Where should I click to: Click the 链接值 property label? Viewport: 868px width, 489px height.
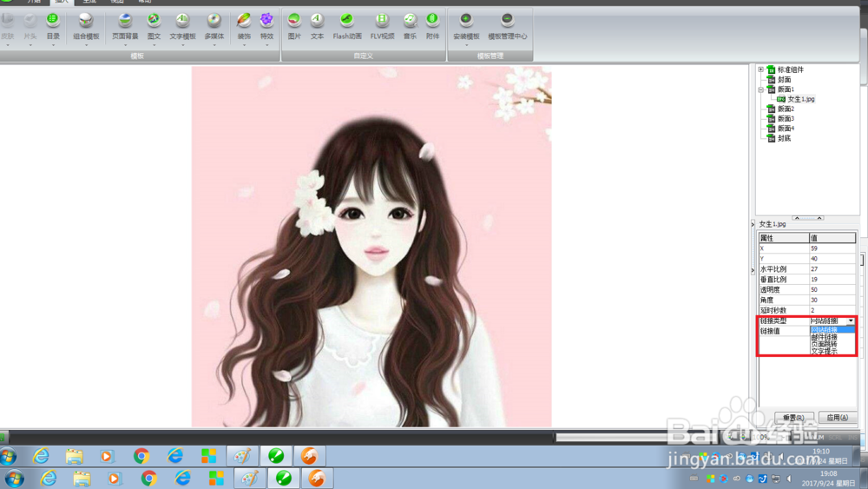click(770, 331)
